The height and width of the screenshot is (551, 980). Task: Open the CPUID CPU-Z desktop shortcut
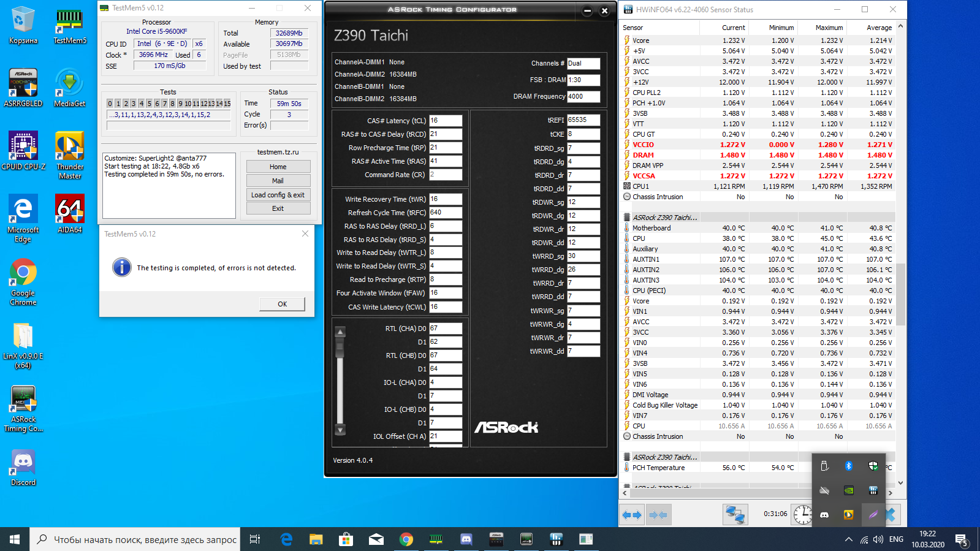pyautogui.click(x=23, y=151)
